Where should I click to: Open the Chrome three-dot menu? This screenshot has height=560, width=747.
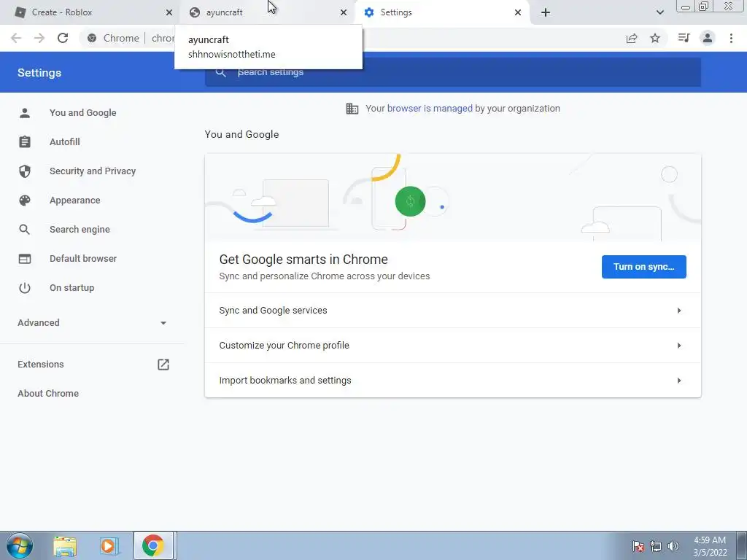(x=731, y=38)
